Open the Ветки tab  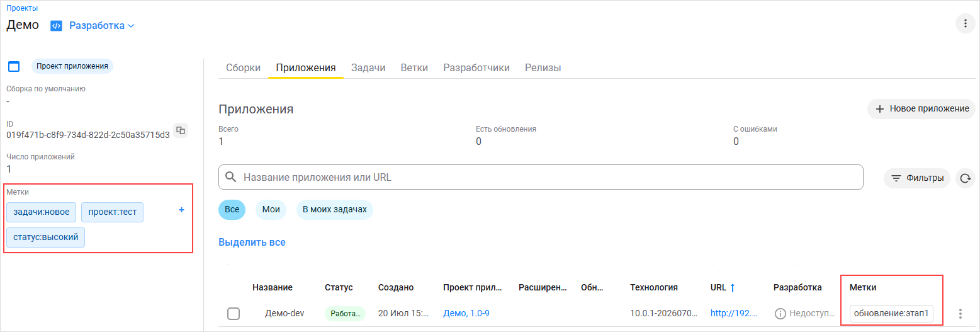[x=414, y=67]
